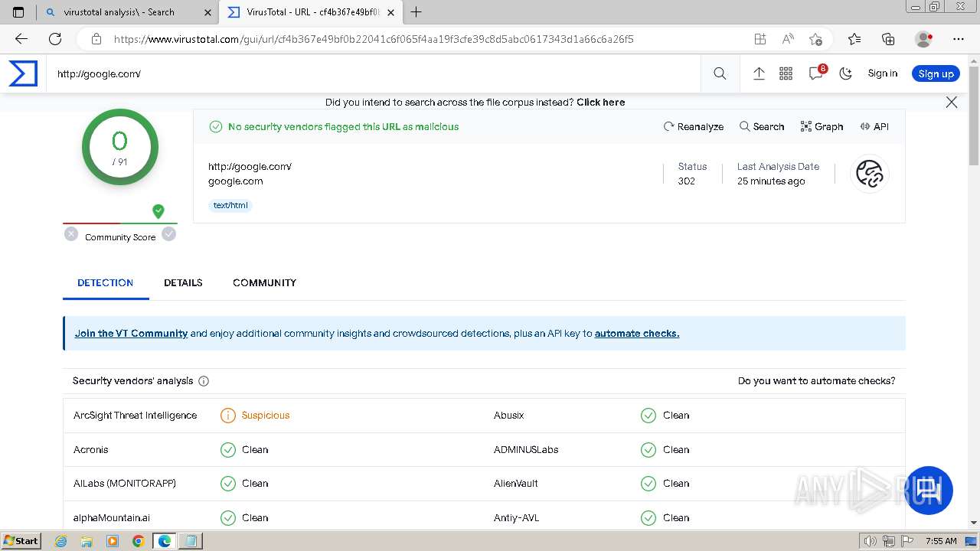This screenshot has width=980, height=551.
Task: Click the read aloud icon in address bar
Action: 788,39
